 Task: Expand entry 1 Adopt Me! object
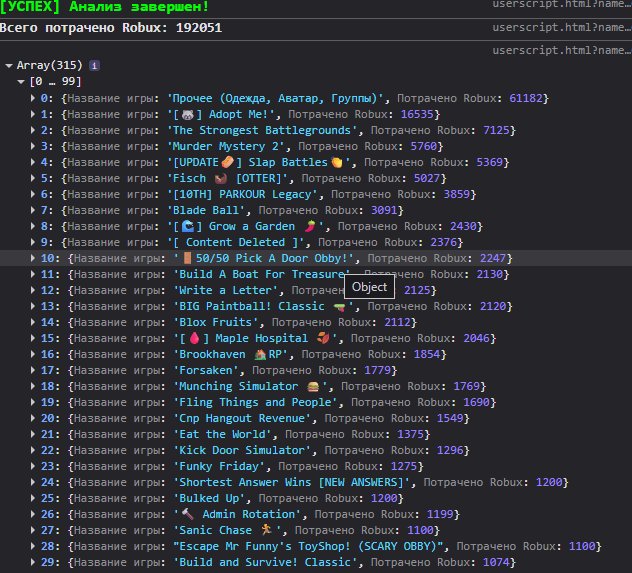(x=33, y=114)
